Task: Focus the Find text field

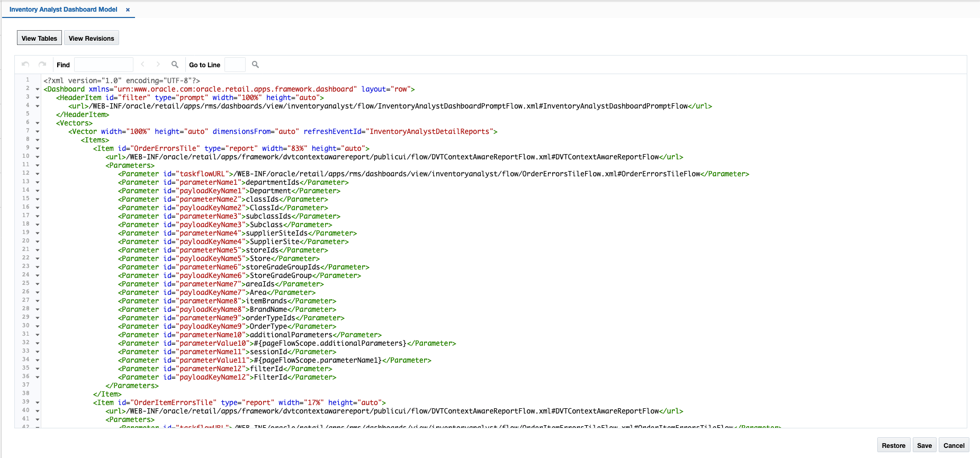Action: tap(104, 65)
